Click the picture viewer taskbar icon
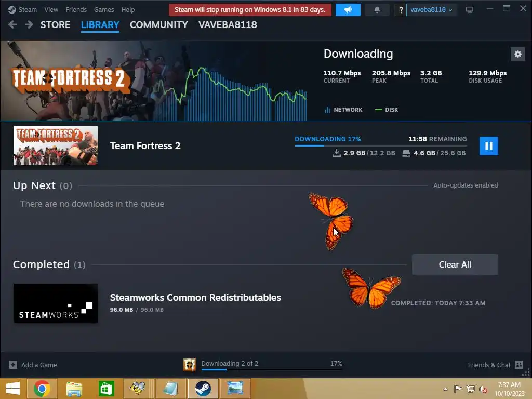The height and width of the screenshot is (399, 532). pyautogui.click(x=235, y=389)
